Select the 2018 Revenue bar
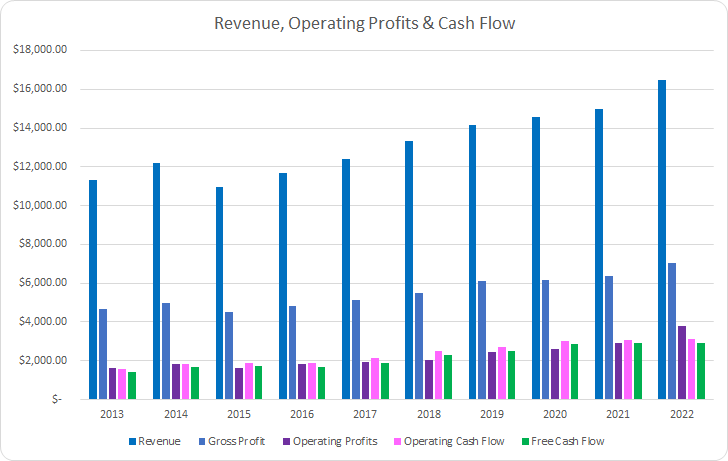The height and width of the screenshot is (461, 728). (x=409, y=270)
